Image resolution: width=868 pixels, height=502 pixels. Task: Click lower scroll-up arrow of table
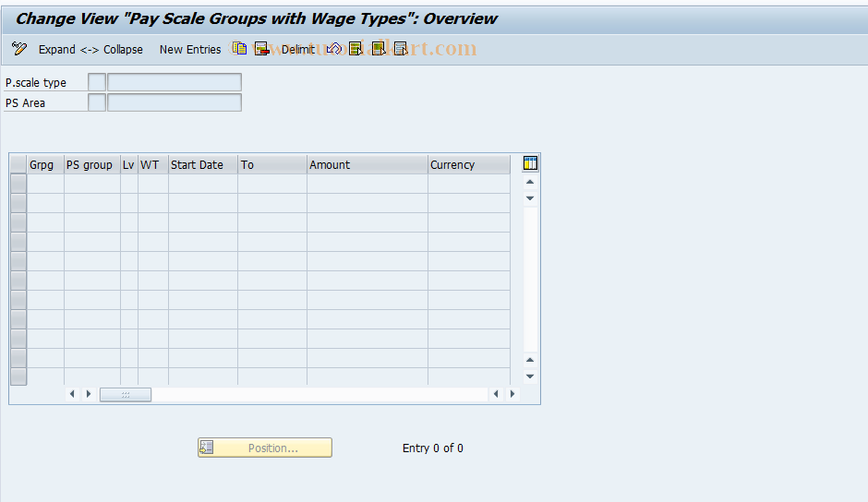point(530,360)
